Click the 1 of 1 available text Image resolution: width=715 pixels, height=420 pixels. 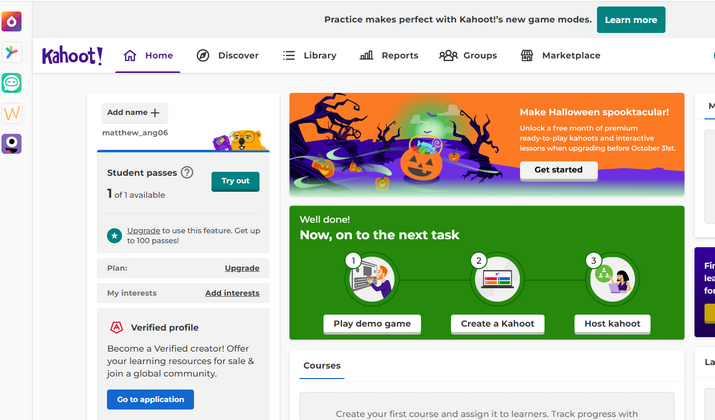point(136,195)
